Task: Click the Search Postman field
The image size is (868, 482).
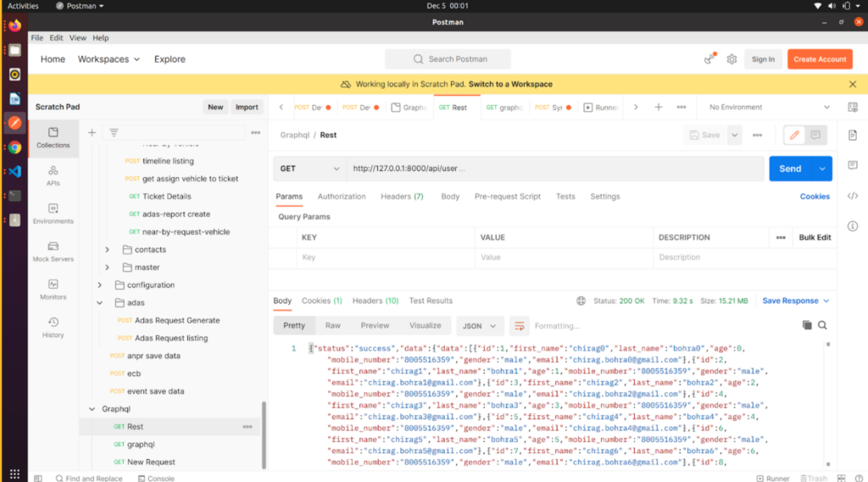Action: [x=448, y=59]
